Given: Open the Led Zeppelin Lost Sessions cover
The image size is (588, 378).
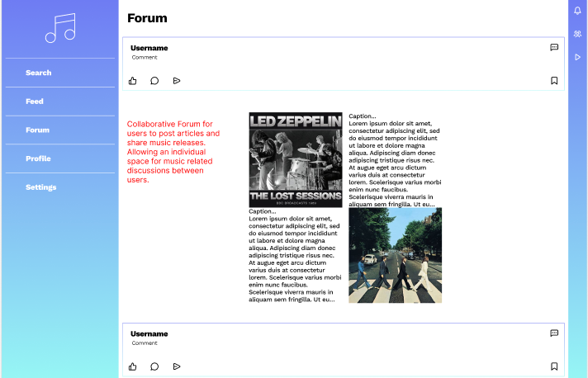Looking at the screenshot, I should [x=296, y=159].
